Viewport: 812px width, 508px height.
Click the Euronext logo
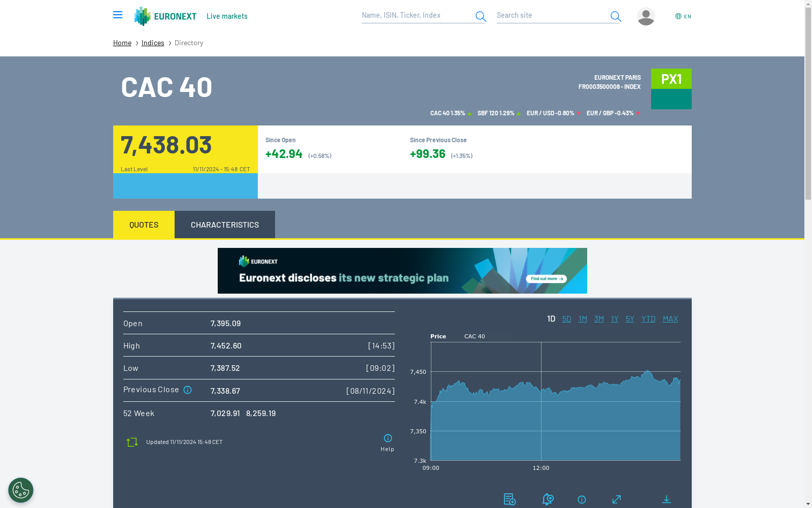[x=165, y=16]
